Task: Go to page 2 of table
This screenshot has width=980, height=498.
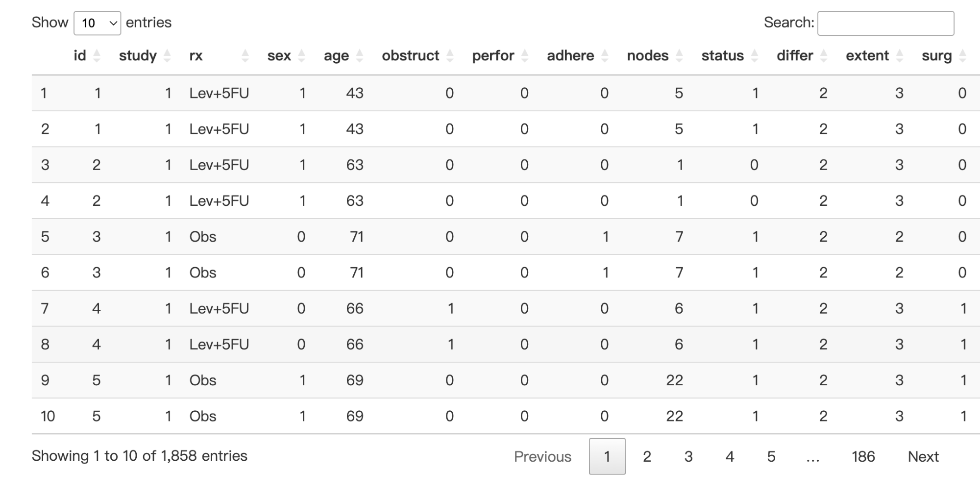Action: [x=647, y=456]
